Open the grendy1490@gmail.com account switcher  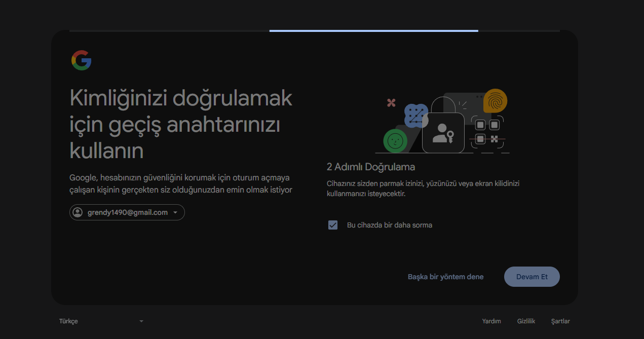pos(127,212)
